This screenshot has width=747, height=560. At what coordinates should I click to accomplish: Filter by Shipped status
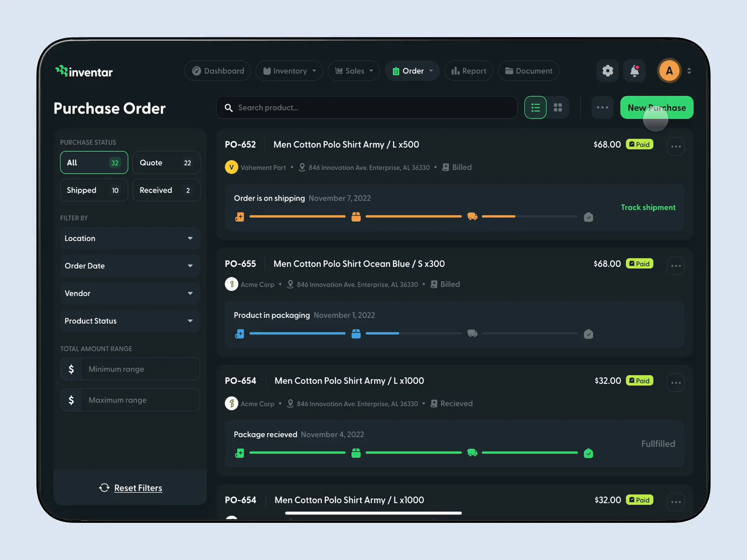(x=94, y=190)
